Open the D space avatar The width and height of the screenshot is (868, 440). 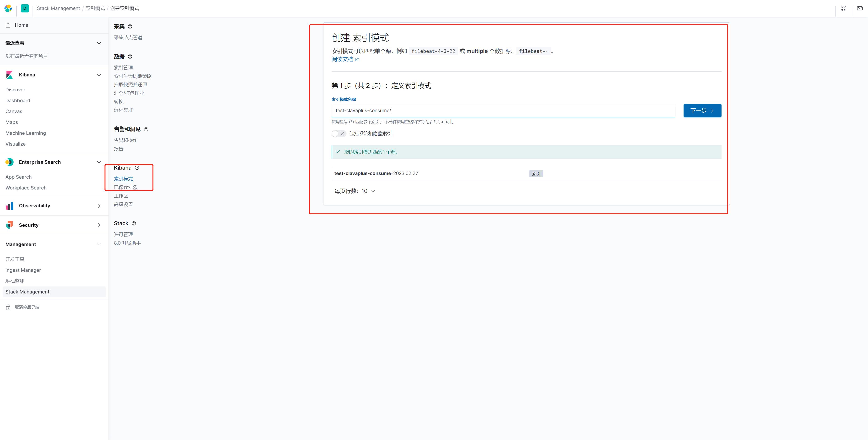tap(25, 8)
